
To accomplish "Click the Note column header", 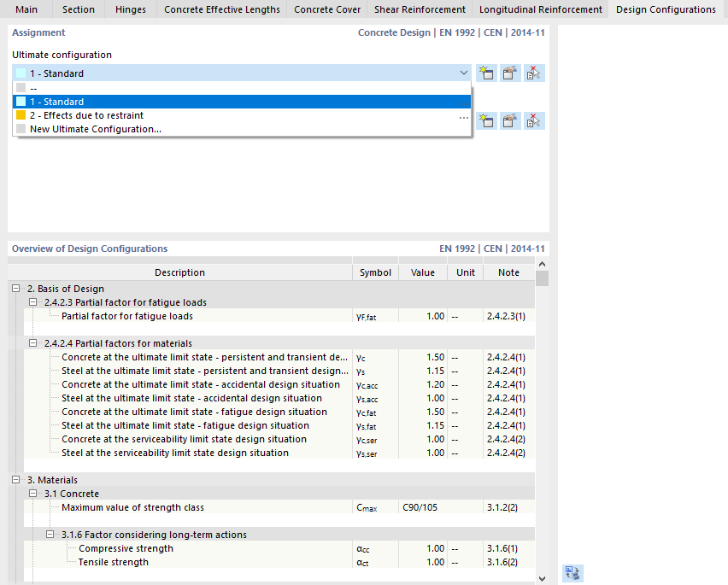I will [x=509, y=272].
